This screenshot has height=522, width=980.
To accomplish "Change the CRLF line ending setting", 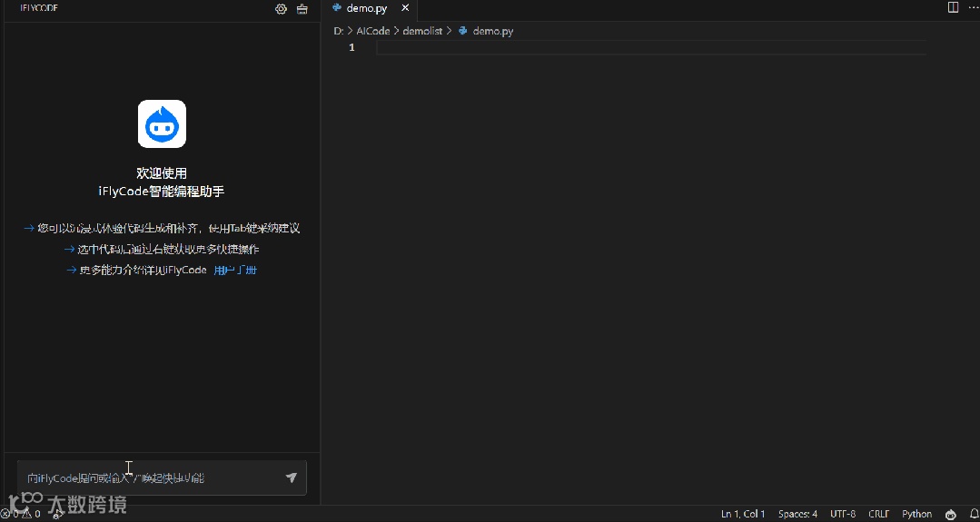I will point(879,515).
